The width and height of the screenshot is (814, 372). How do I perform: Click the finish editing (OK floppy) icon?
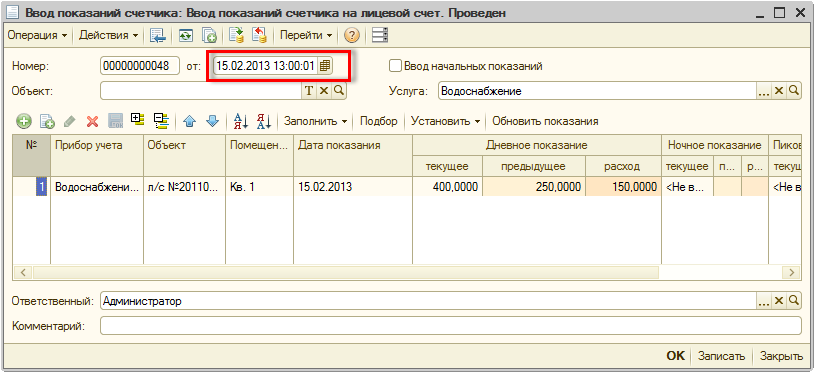[115, 121]
